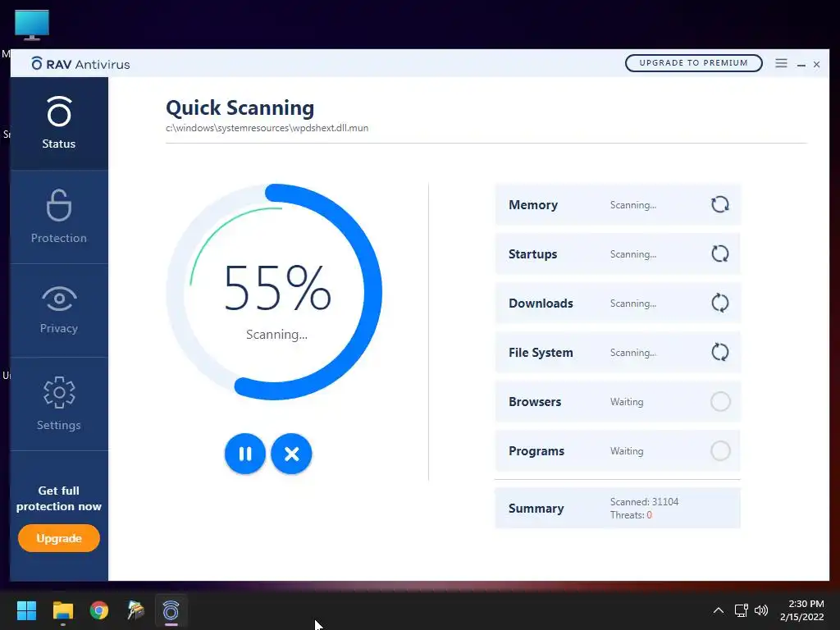840x630 pixels.
Task: Open network settings in system tray
Action: coord(741,610)
